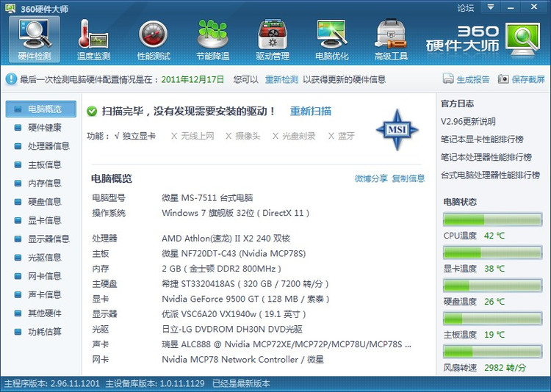Click 生成报告 to generate report
The image size is (551, 392).
pos(472,79)
